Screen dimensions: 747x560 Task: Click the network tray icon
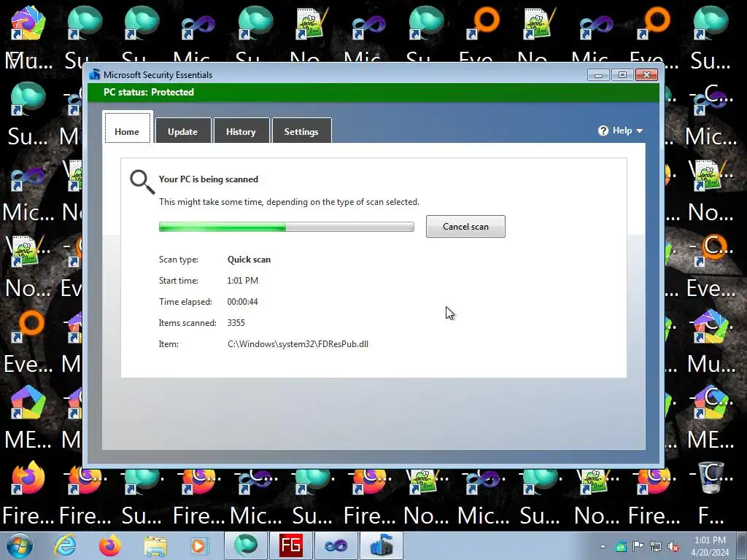point(656,546)
